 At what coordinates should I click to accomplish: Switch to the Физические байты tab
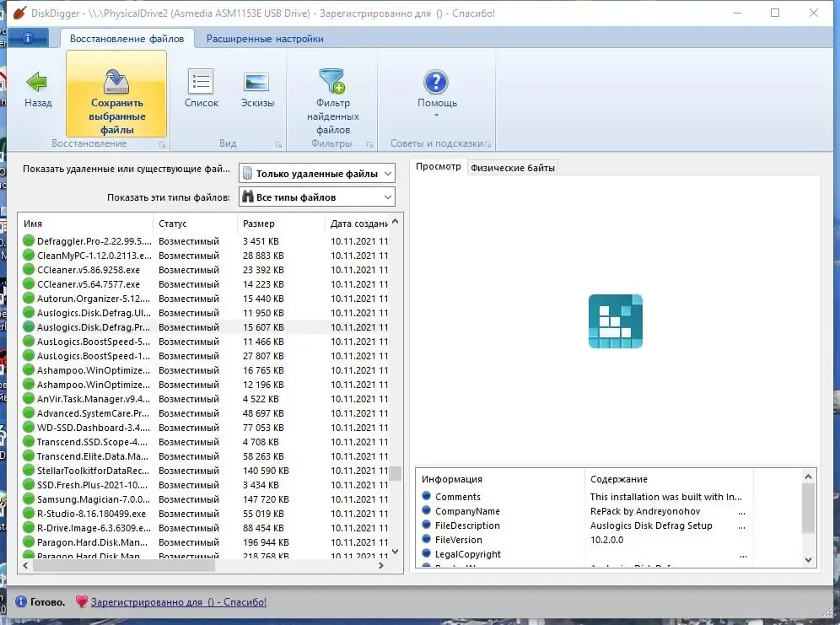pyautogui.click(x=513, y=168)
